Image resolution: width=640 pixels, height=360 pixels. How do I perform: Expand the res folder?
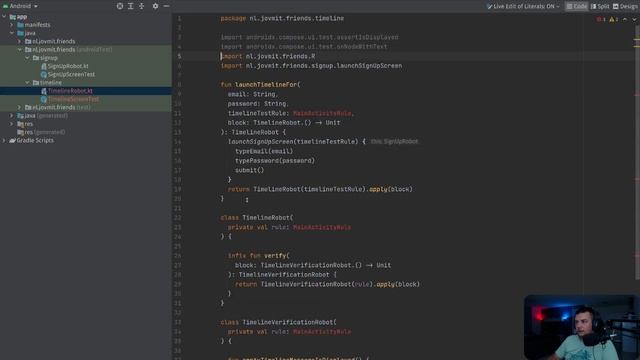click(x=12, y=124)
